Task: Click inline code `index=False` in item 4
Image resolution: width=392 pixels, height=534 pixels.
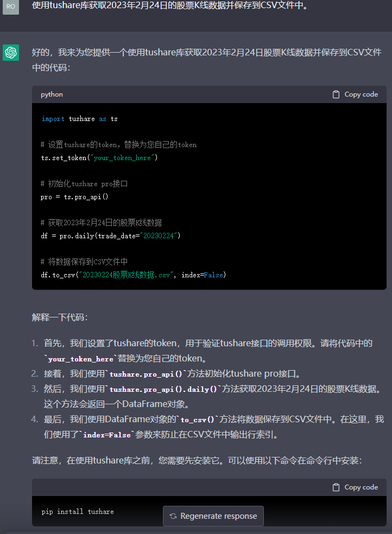Action: (x=107, y=435)
